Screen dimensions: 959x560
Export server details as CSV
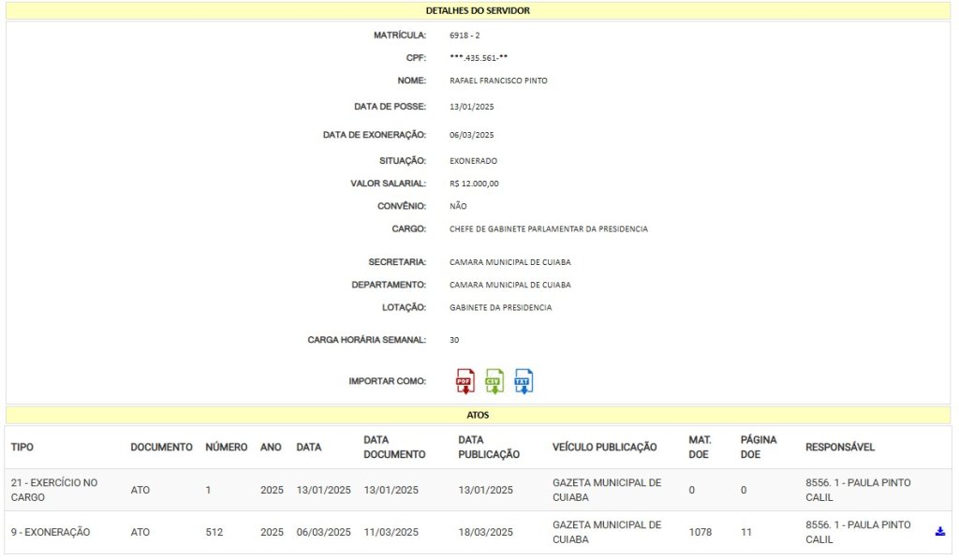point(494,381)
